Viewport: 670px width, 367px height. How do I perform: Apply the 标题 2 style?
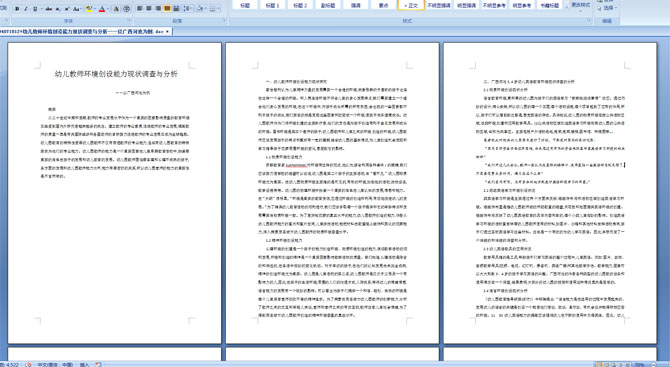point(300,5)
